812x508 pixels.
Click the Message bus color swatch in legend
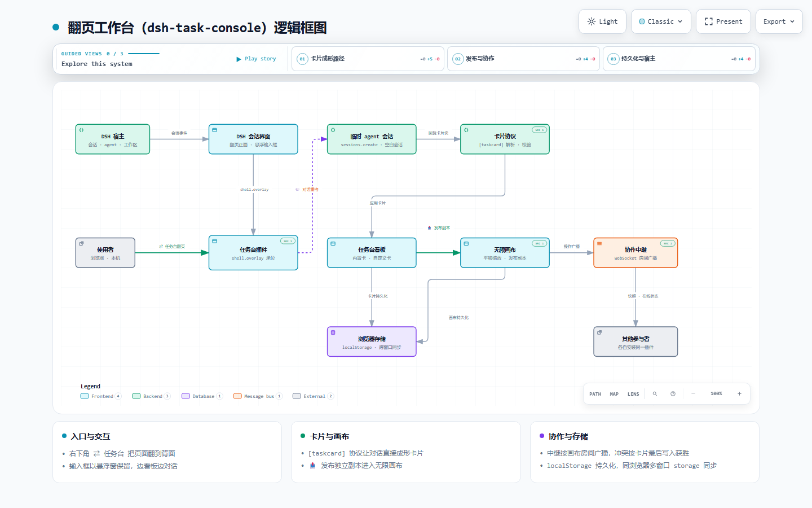point(237,396)
